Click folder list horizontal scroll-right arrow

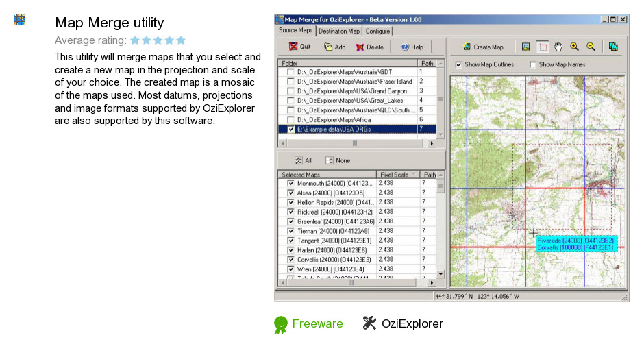pyautogui.click(x=432, y=143)
